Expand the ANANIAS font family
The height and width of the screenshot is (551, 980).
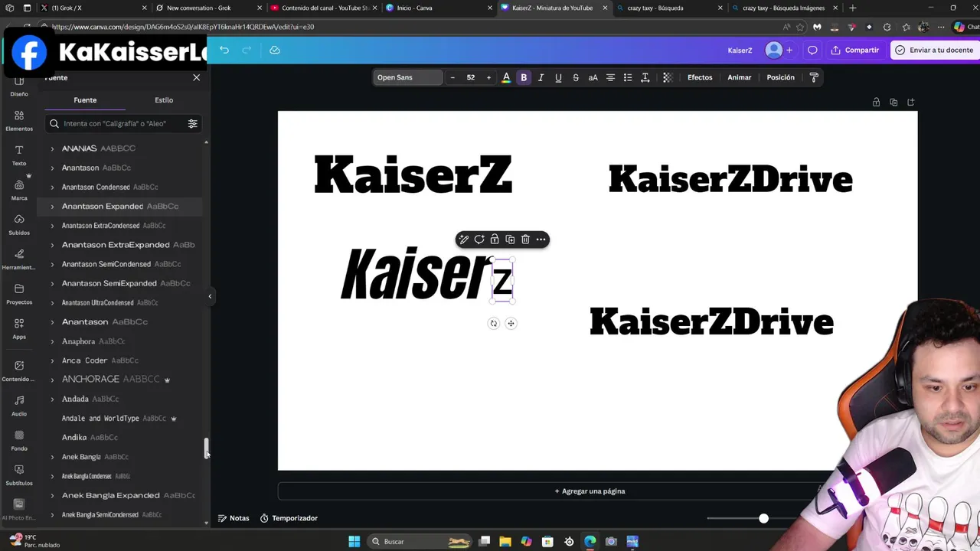point(53,148)
